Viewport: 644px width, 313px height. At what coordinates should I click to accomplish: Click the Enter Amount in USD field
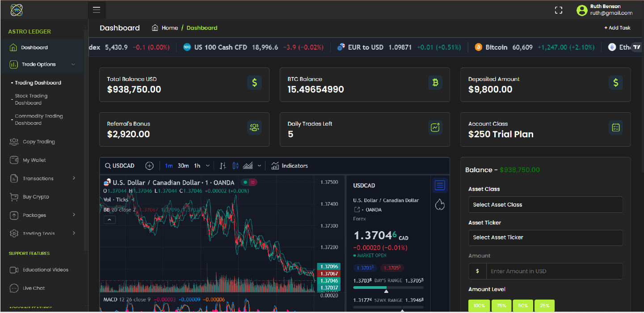(x=554, y=271)
